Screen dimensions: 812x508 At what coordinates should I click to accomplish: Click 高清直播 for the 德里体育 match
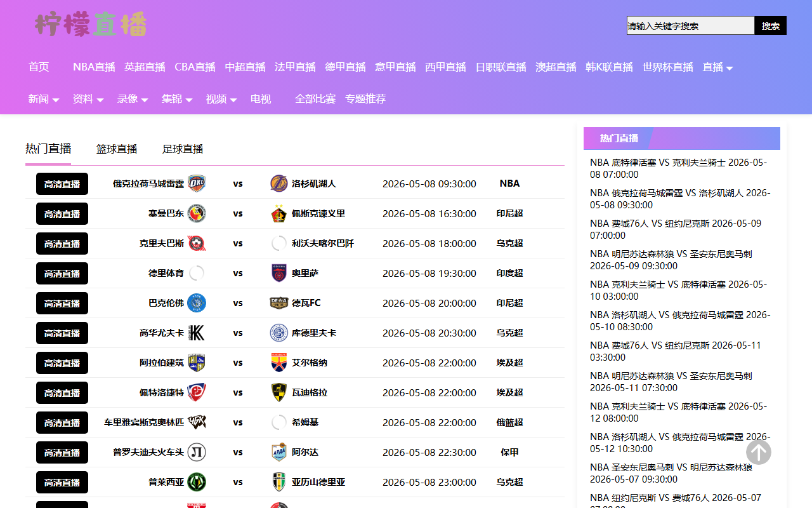(x=62, y=274)
